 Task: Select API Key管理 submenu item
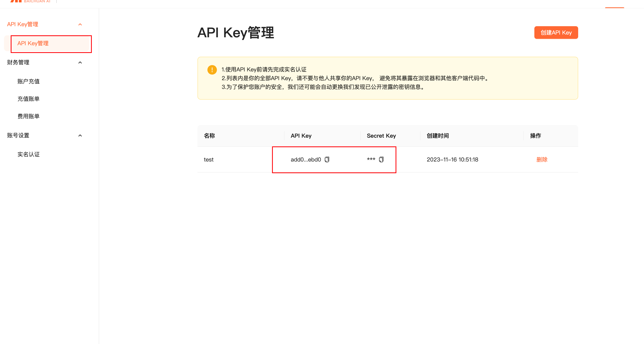pos(33,43)
